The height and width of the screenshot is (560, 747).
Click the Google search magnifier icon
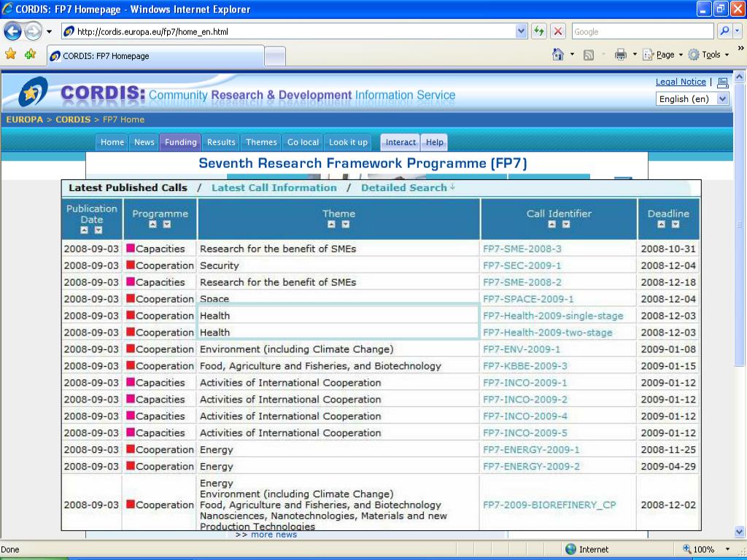[x=724, y=31]
